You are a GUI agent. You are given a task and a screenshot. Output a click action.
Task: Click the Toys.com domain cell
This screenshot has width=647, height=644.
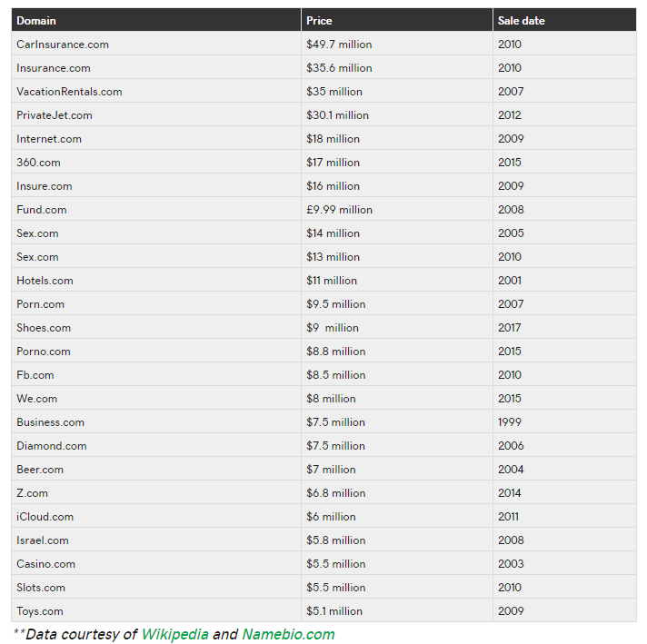(40, 611)
